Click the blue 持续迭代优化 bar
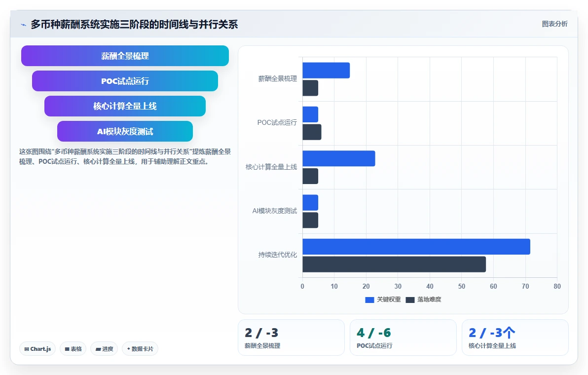 coord(416,247)
